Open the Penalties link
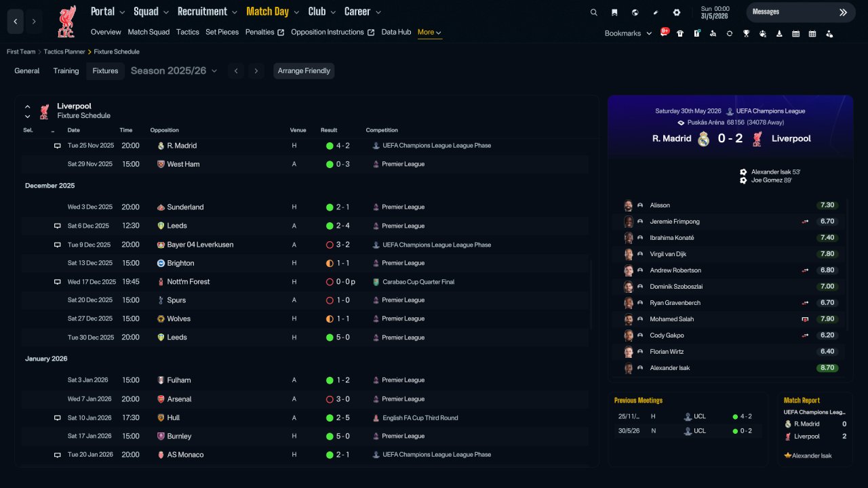Screen dimensions: 868x488 (x=264, y=33)
